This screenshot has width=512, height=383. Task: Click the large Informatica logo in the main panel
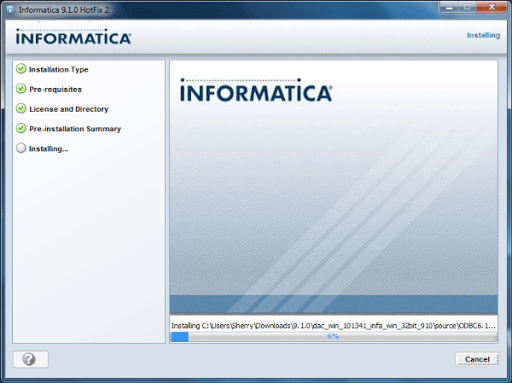[256, 90]
